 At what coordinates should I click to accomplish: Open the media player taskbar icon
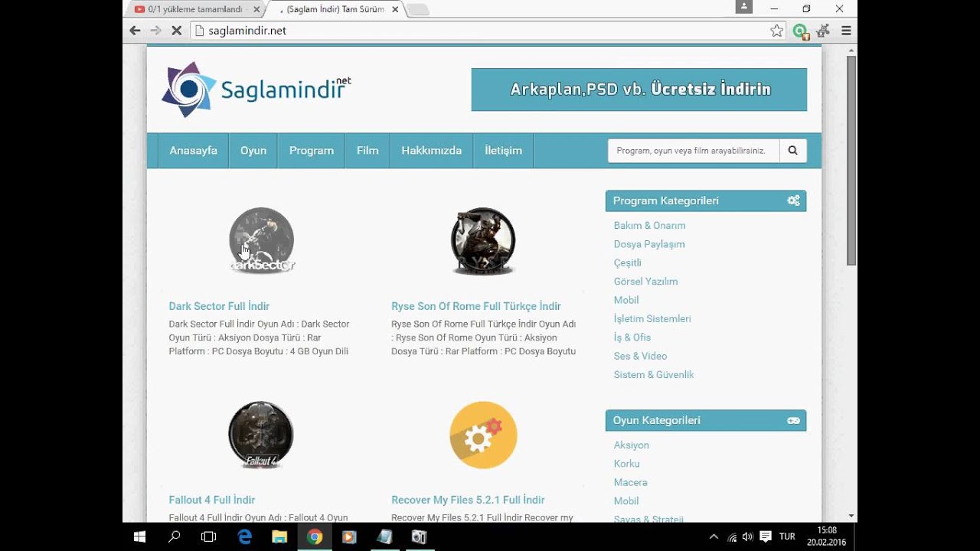coord(349,536)
